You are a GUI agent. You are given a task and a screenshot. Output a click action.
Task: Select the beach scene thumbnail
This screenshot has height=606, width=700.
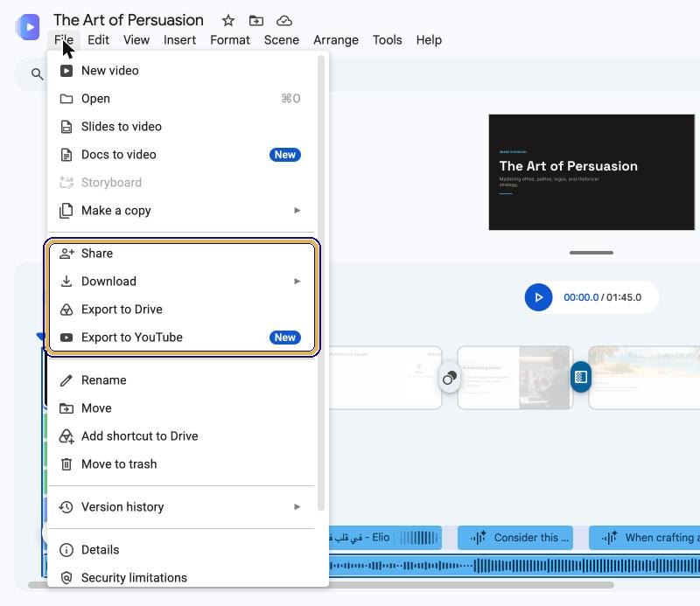(644, 378)
